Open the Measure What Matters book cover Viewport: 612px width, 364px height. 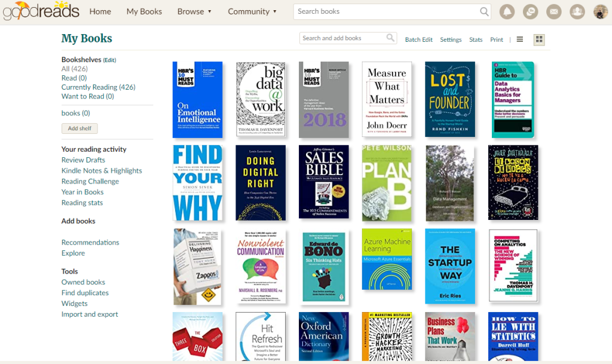[x=387, y=99]
